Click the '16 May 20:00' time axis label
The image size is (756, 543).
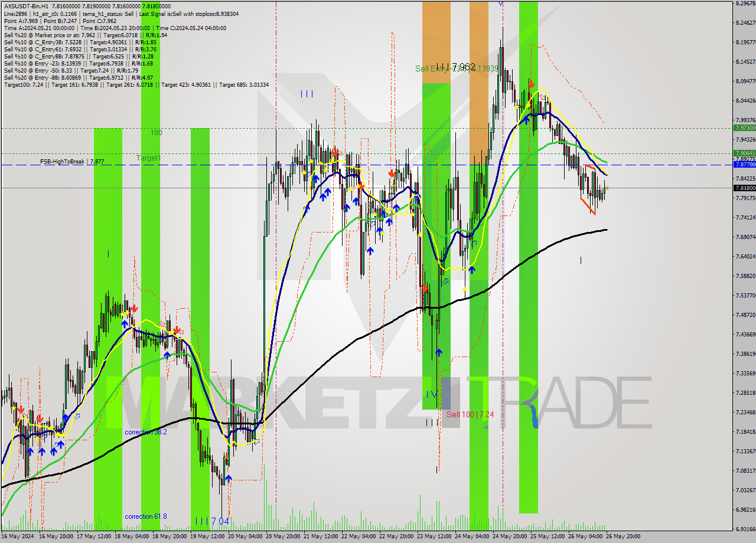[x=57, y=537]
